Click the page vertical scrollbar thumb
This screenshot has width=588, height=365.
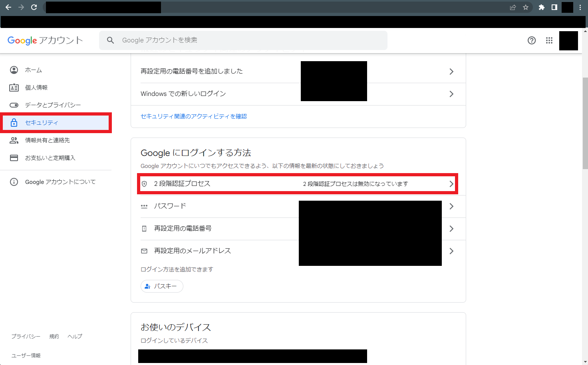pyautogui.click(x=585, y=123)
